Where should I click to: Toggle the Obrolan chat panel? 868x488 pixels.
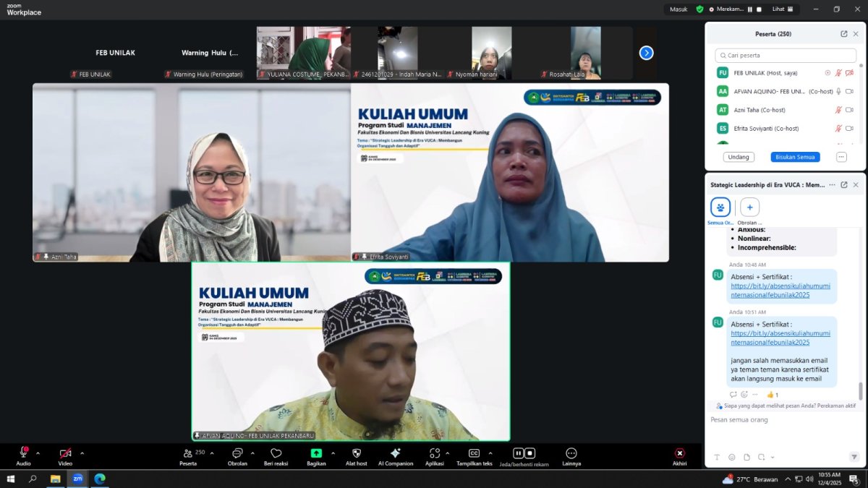(237, 455)
